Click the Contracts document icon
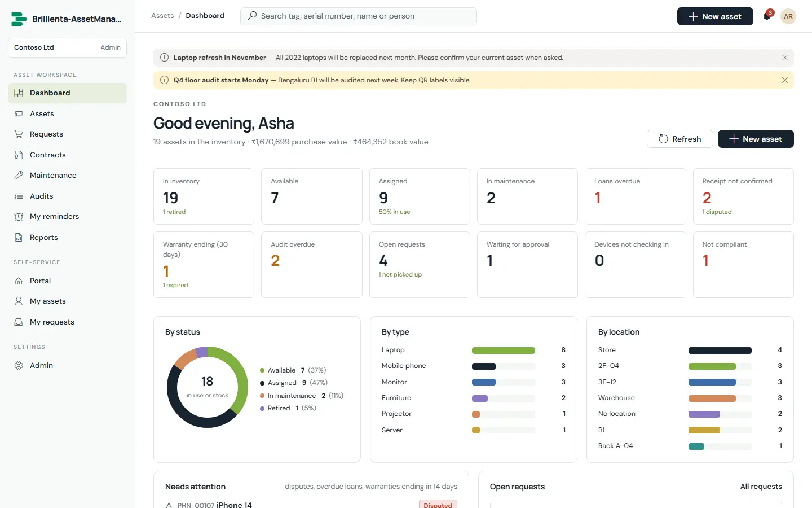812x508 pixels. coord(19,155)
